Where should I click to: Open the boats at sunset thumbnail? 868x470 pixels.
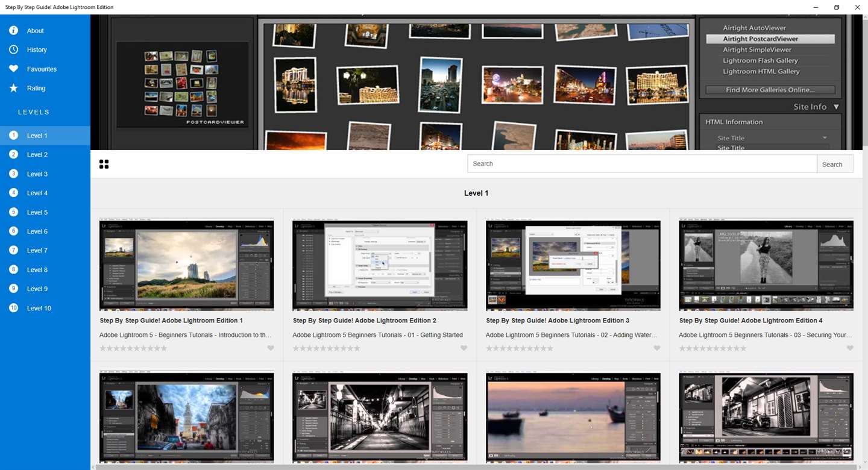(573, 417)
